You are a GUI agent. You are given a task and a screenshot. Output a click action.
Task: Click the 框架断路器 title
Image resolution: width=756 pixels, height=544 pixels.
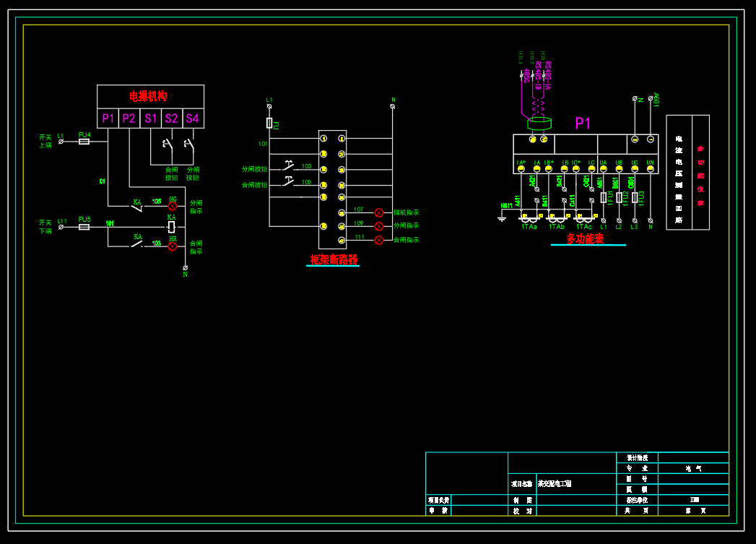point(334,259)
